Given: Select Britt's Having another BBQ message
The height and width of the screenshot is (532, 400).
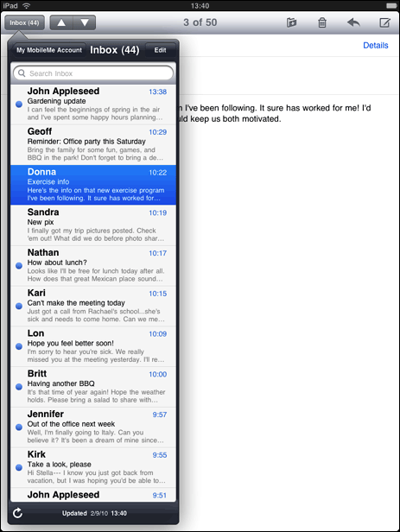Looking at the screenshot, I should (93, 387).
